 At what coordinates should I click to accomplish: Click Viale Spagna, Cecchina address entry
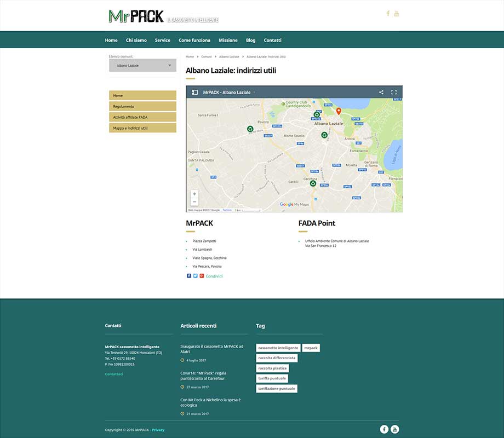pyautogui.click(x=210, y=258)
